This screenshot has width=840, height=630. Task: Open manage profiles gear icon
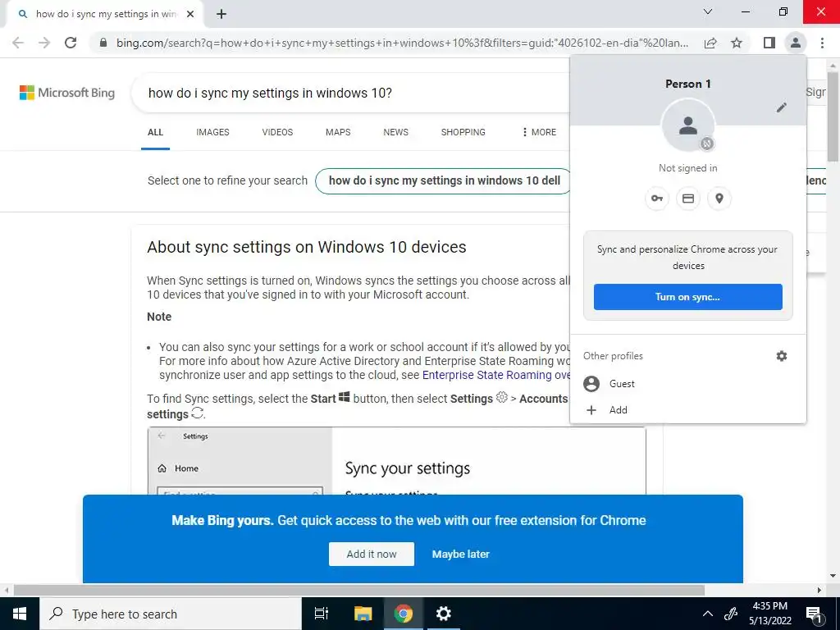782,356
